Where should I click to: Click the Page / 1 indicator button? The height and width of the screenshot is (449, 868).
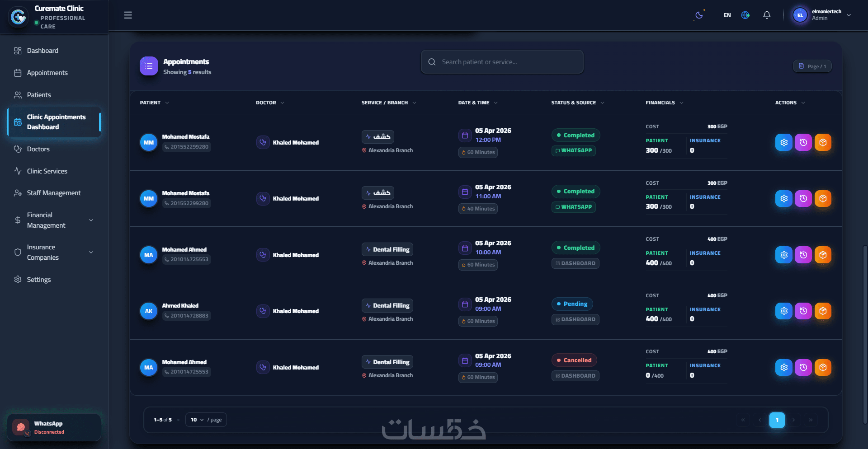(812, 66)
